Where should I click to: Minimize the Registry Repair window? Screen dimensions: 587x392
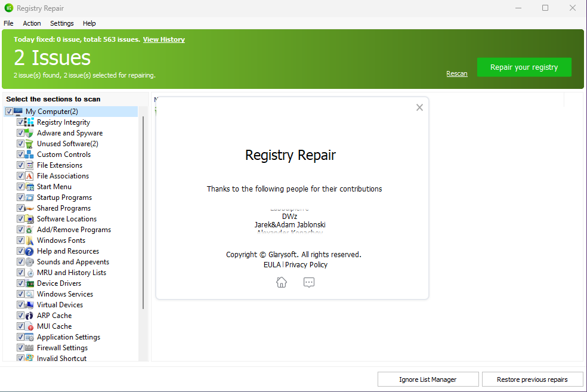pos(518,8)
